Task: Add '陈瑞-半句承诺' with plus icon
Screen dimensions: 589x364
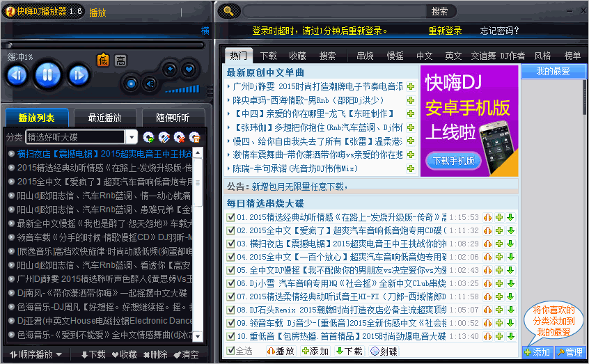Action: pos(411,168)
